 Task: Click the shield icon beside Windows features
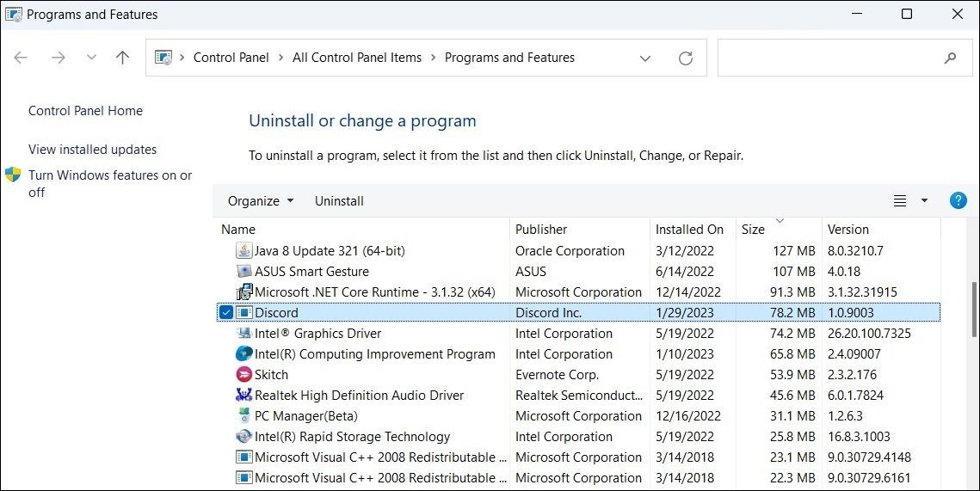(x=13, y=175)
